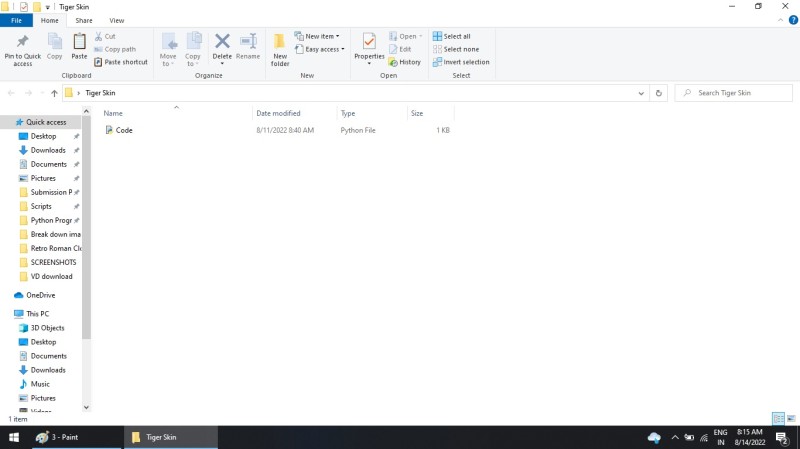This screenshot has width=800, height=449.
Task: Select This PC in navigation pane
Action: (37, 314)
